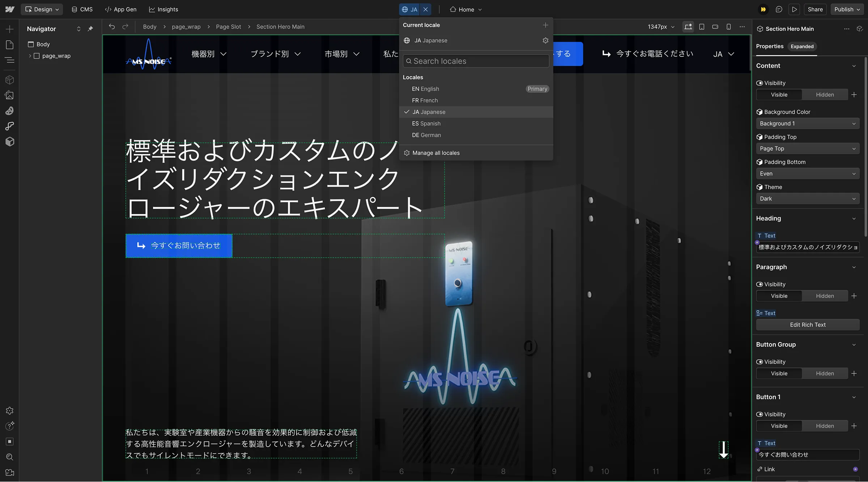
Task: Open the Assets panel
Action: 10,95
